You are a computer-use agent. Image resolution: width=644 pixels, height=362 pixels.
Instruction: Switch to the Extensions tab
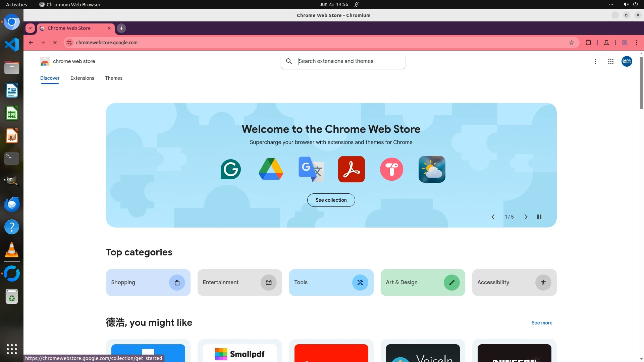click(82, 78)
